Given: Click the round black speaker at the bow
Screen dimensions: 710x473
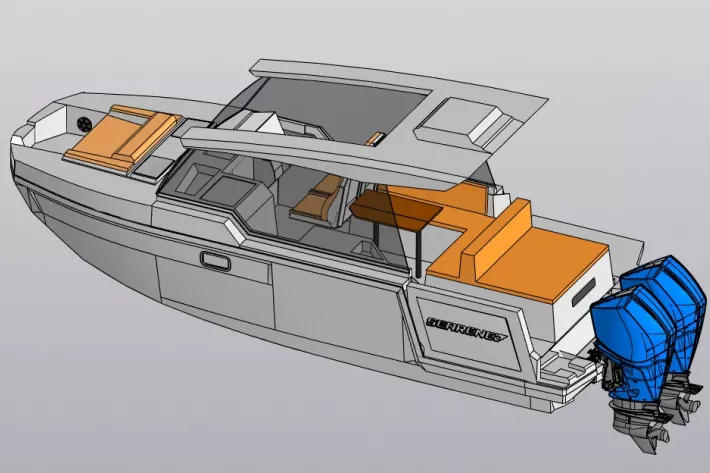Looking at the screenshot, I should [84, 124].
